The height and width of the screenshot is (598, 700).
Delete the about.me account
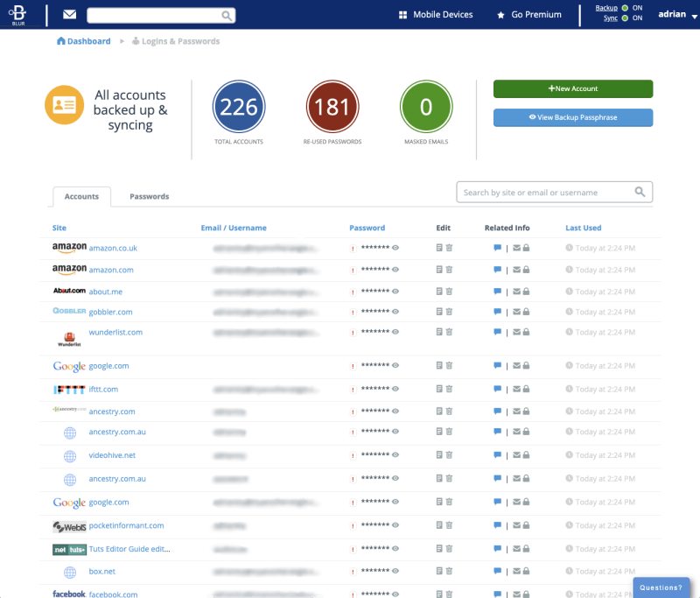449,292
